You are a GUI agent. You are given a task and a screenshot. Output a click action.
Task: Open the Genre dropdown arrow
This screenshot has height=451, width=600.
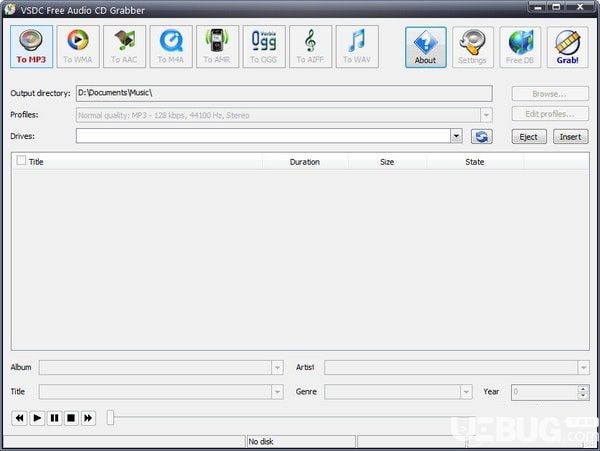466,392
